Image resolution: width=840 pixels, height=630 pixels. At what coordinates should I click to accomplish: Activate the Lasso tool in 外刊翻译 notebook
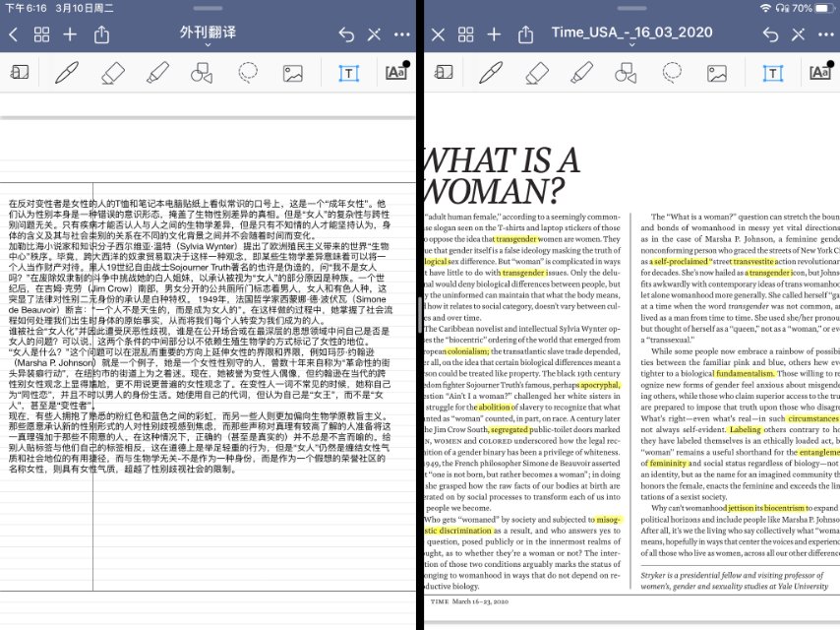click(x=249, y=73)
